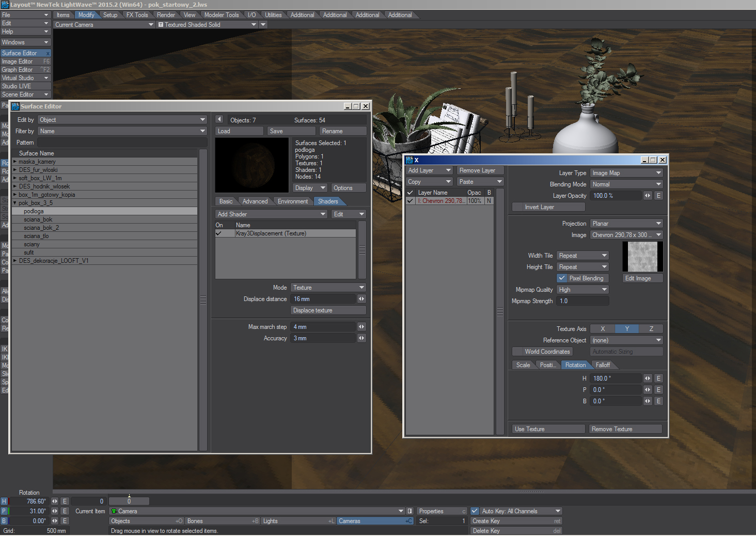
Task: Click the collapse arrow left of Objects count
Action: pos(219,120)
